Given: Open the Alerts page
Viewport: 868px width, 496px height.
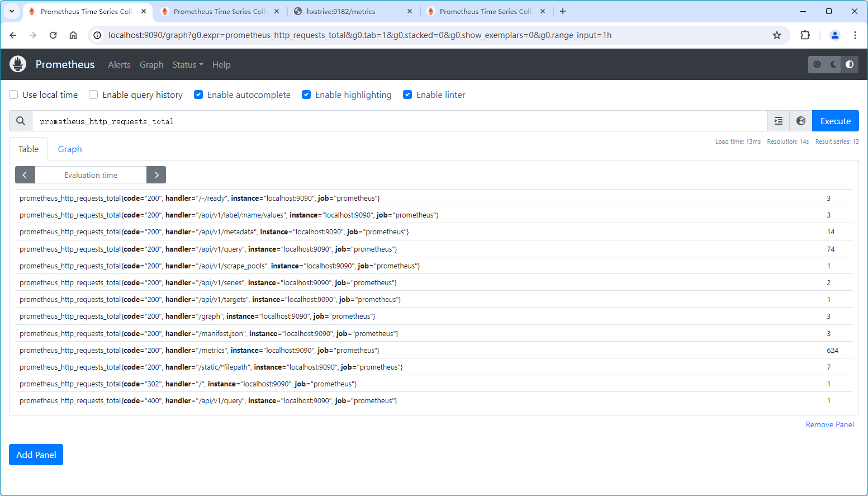Looking at the screenshot, I should (x=119, y=64).
